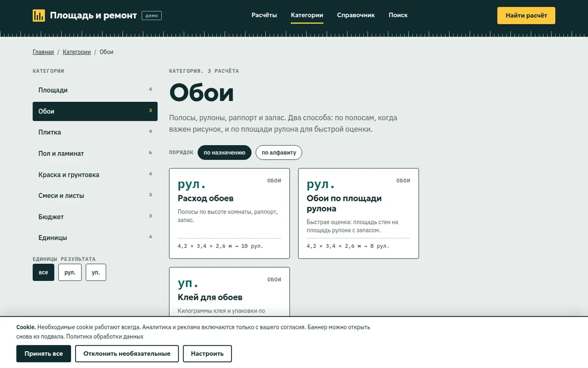Go to Справочник in top navigation
Screen dimensions: 588x368
[x=356, y=15]
